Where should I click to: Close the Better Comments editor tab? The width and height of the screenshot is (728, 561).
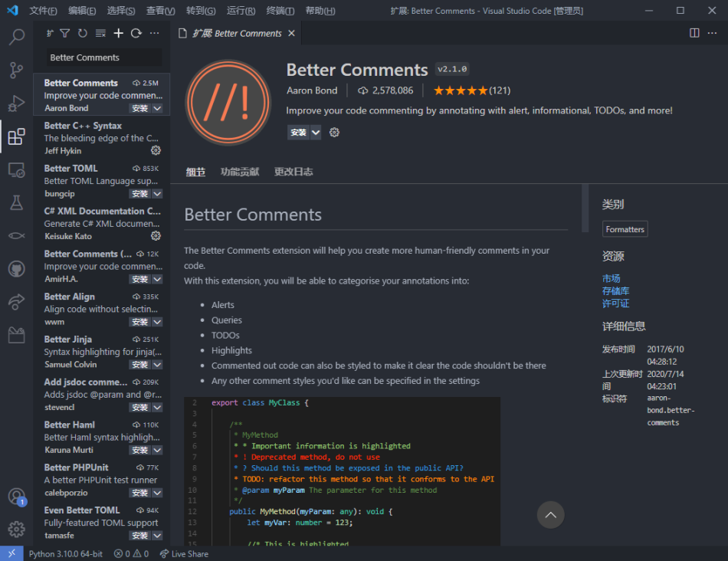pos(291,33)
